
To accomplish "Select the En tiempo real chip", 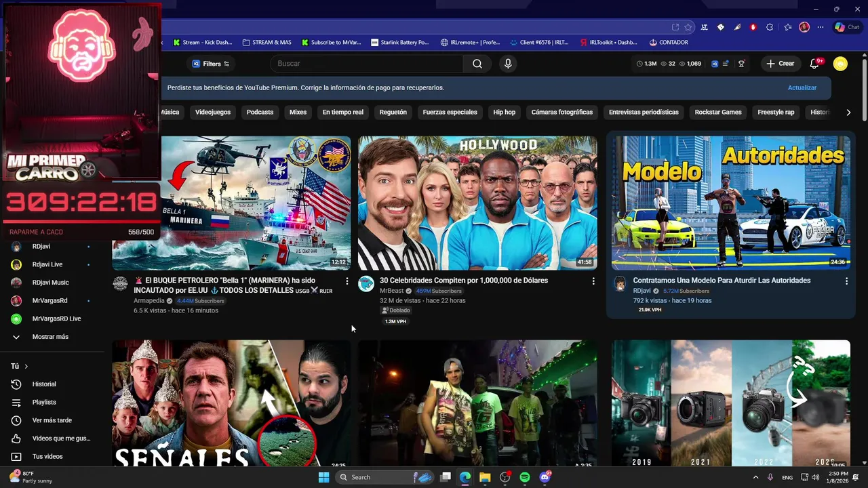I will pyautogui.click(x=343, y=113).
